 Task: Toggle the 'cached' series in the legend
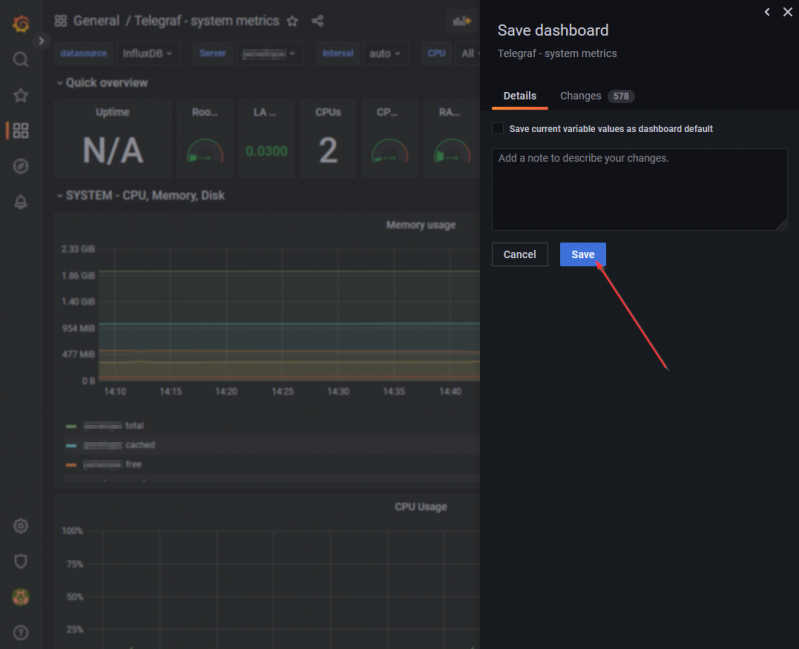tap(139, 445)
